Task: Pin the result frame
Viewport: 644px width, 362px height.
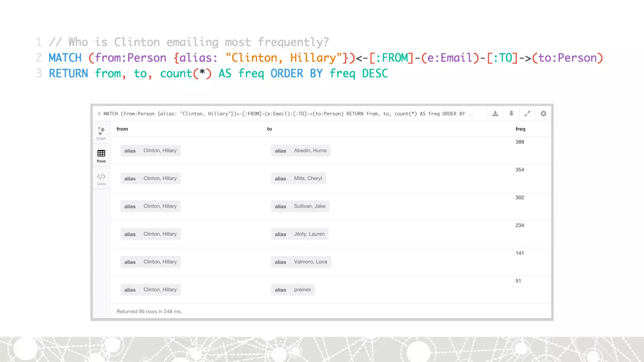Action: 511,114
